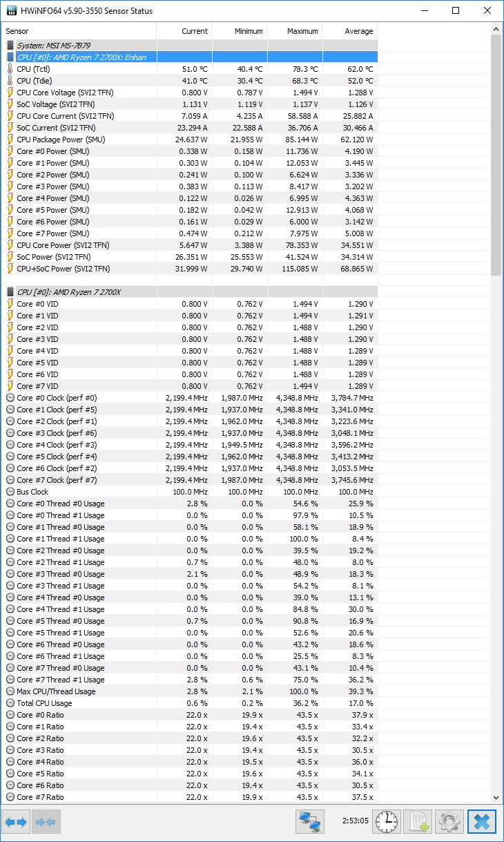Select the Core #6 Clock (perf #2) row
This screenshot has width=504, height=842.
(190, 468)
